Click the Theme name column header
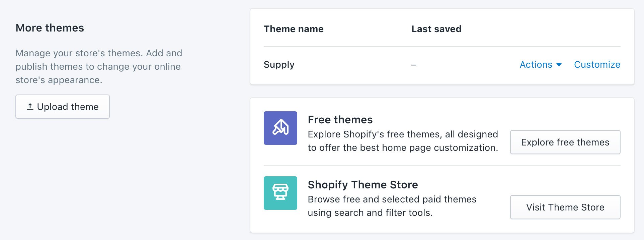The width and height of the screenshot is (644, 240). 294,29
